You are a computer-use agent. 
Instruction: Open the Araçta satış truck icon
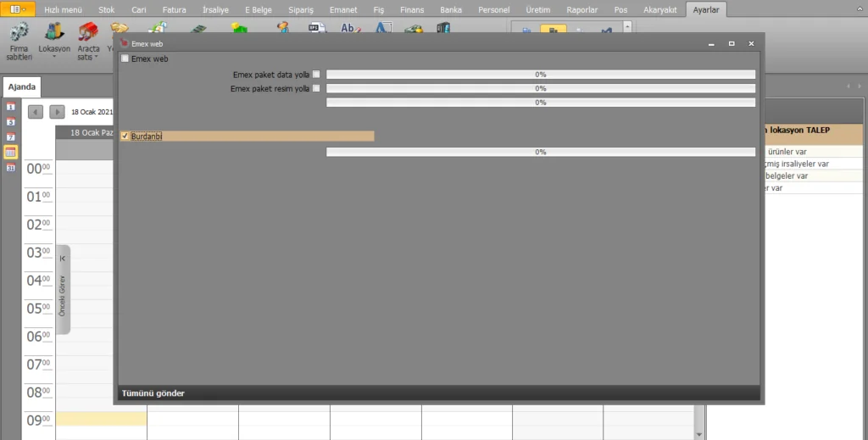pos(88,32)
